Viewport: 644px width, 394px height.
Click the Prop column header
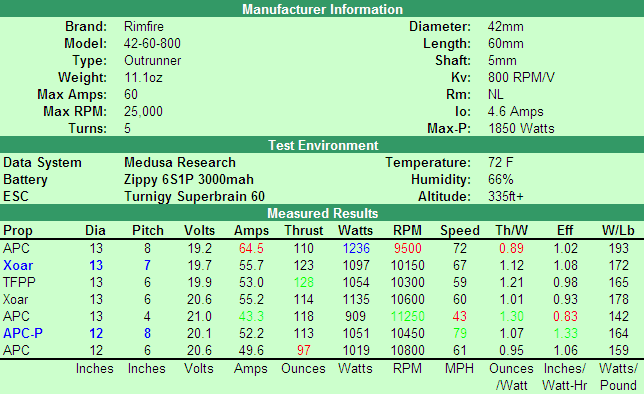pos(18,230)
